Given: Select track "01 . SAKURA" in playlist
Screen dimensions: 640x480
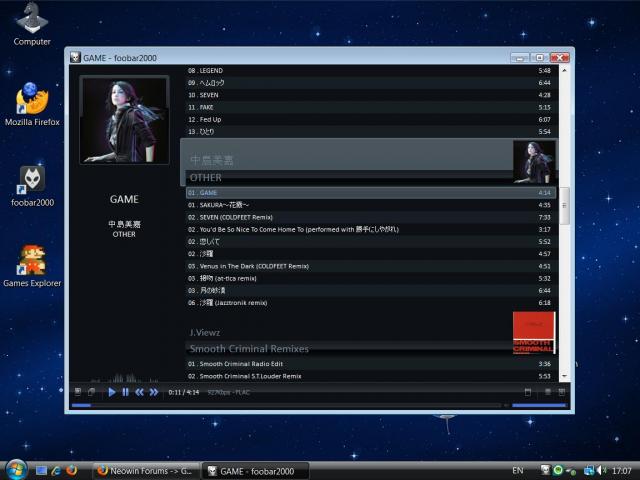Looking at the screenshot, I should [x=369, y=205].
